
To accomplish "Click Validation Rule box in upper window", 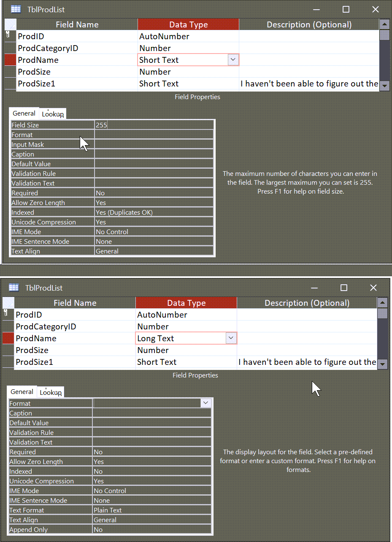I will [154, 173].
